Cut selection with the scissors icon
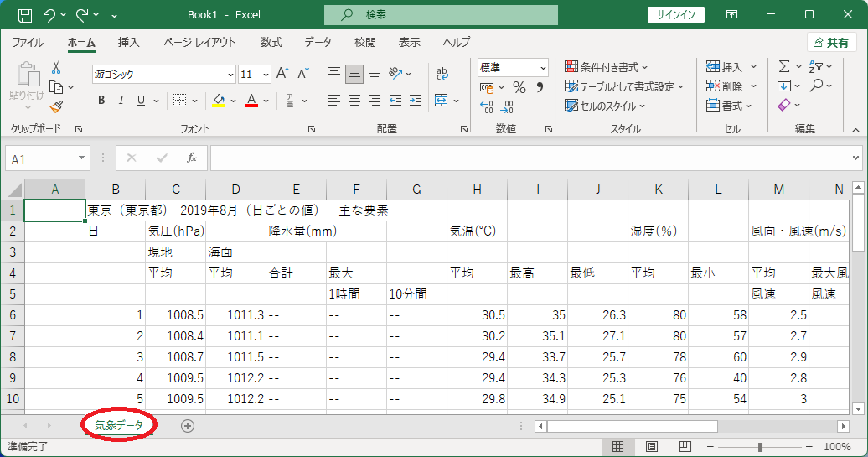 click(56, 68)
